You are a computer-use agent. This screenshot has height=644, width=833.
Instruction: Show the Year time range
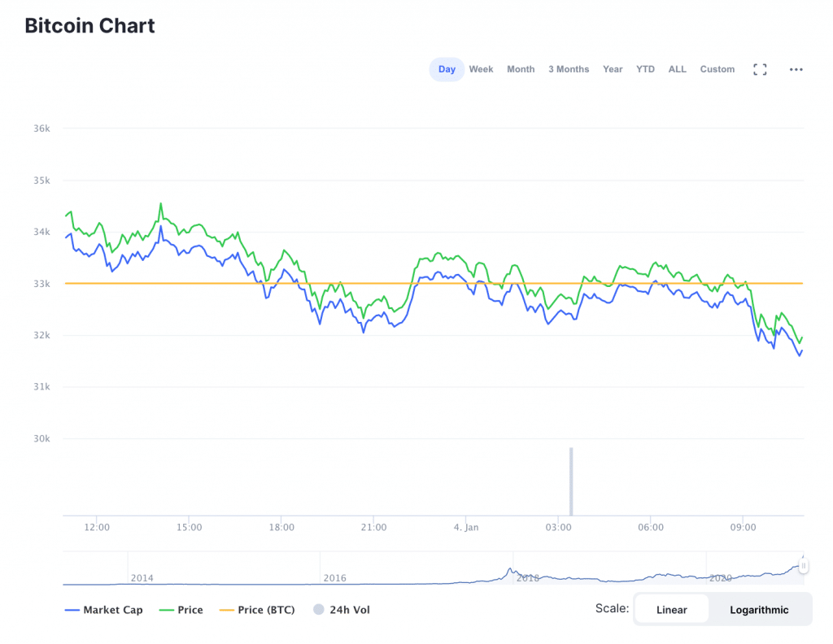[x=613, y=69]
